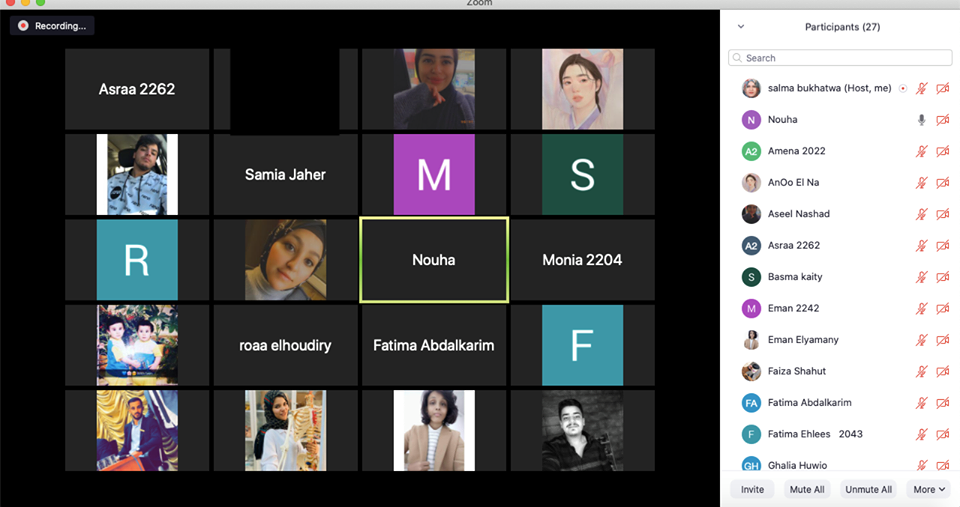Click the camera-off icon beside Asraa 2262
Viewport: 960px width, 507px height.
tap(942, 245)
